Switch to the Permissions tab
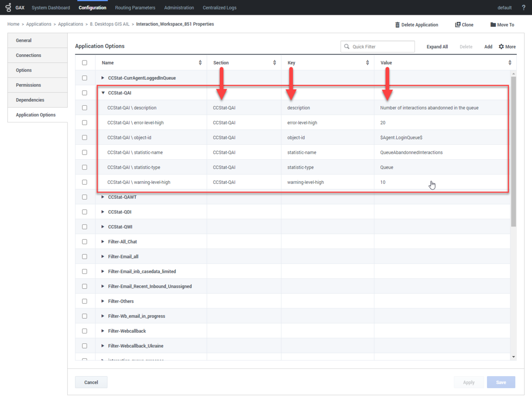Image resolution: width=532 pixels, height=403 pixels. [x=28, y=85]
